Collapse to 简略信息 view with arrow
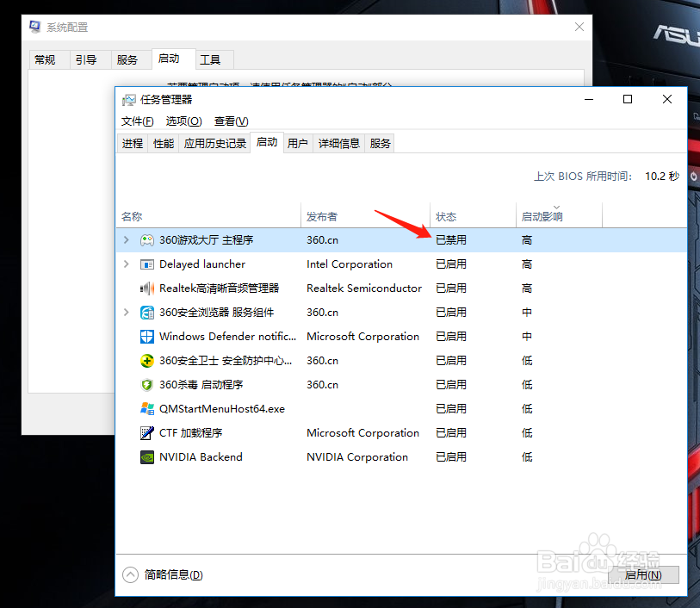Screen dimensions: 700x608 (130, 575)
